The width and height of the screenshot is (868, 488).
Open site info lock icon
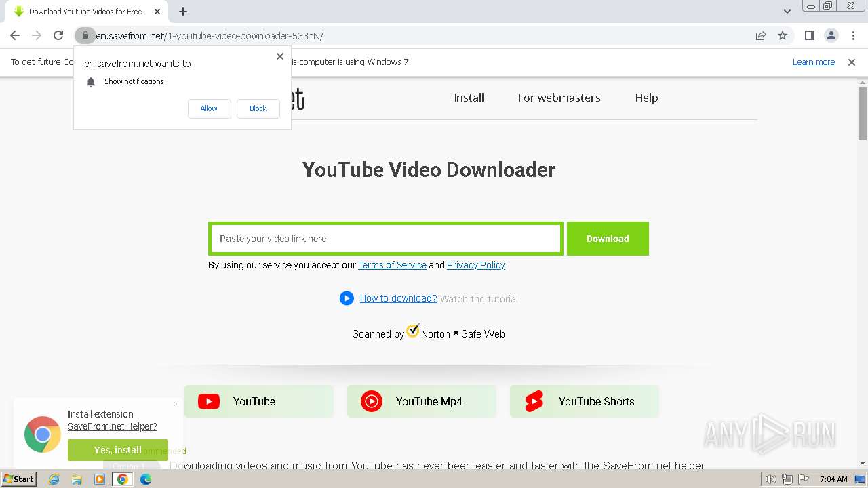[85, 35]
